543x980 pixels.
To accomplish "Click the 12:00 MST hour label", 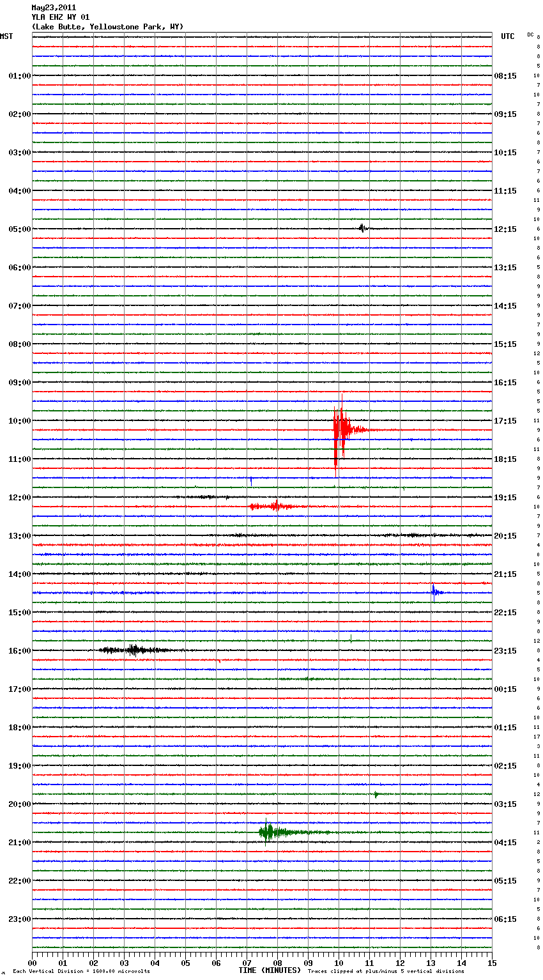I will [x=20, y=498].
